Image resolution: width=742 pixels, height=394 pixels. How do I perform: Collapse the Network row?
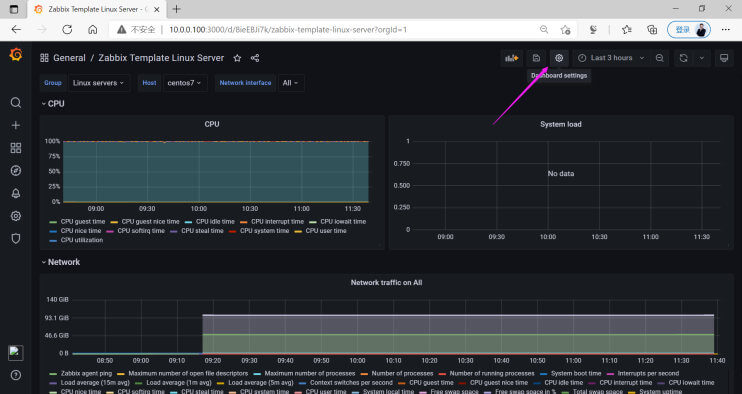[60, 262]
